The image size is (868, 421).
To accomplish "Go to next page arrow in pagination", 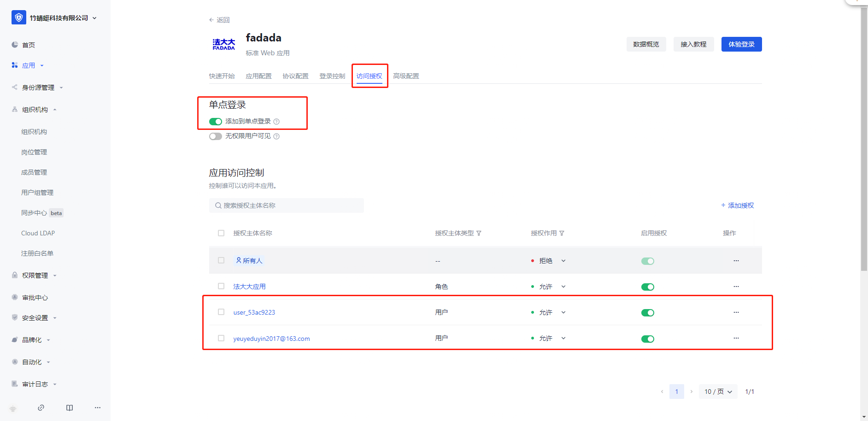I will click(x=692, y=392).
